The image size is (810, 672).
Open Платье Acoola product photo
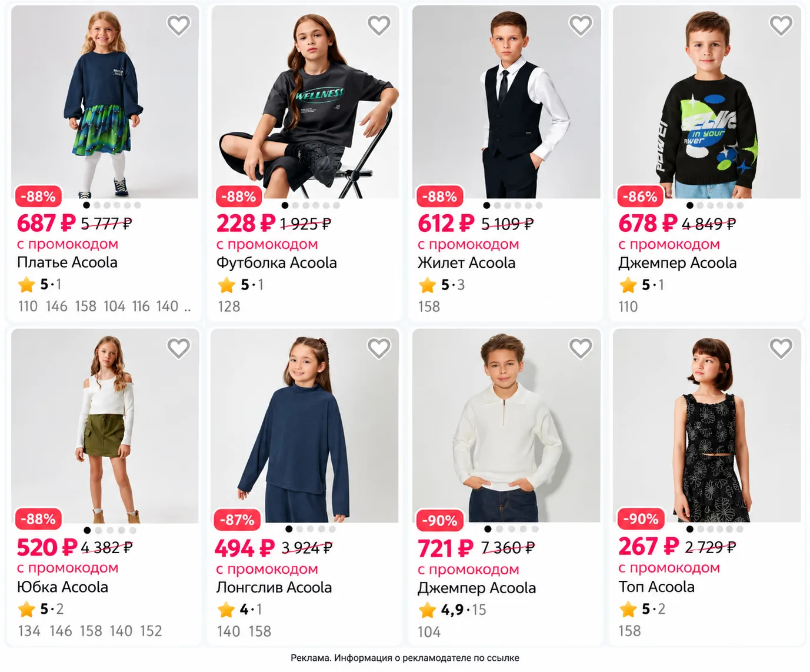click(105, 102)
